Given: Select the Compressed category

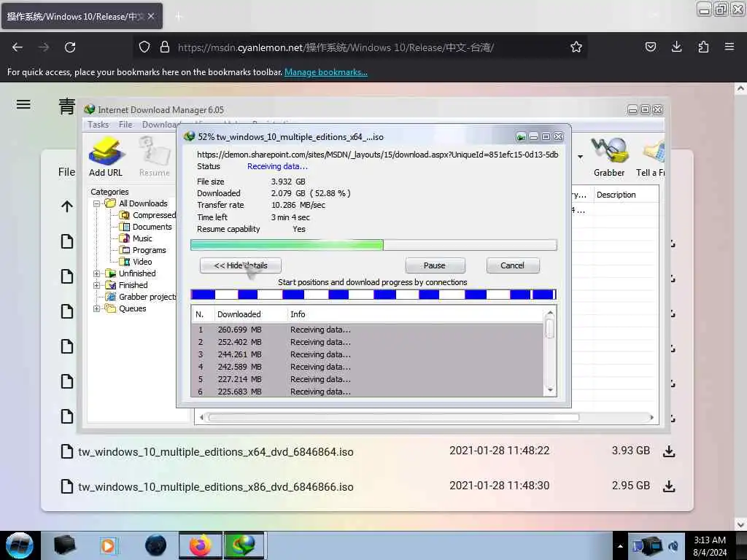Looking at the screenshot, I should pyautogui.click(x=154, y=215).
